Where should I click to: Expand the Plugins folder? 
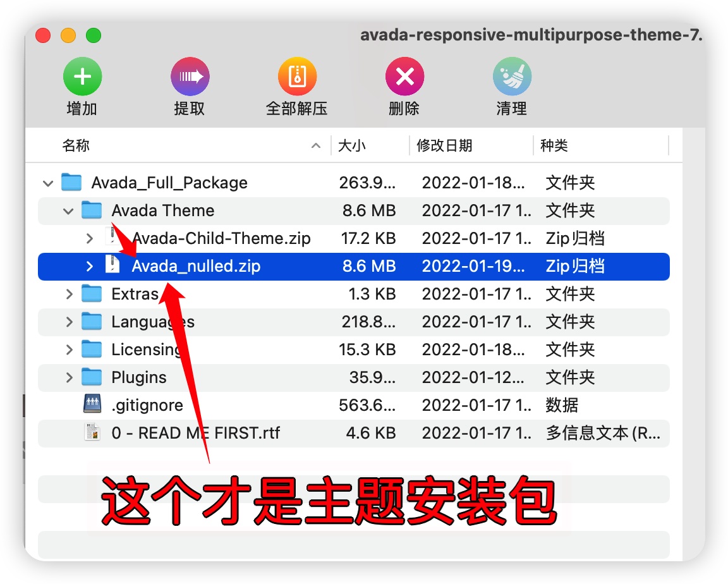tap(69, 378)
